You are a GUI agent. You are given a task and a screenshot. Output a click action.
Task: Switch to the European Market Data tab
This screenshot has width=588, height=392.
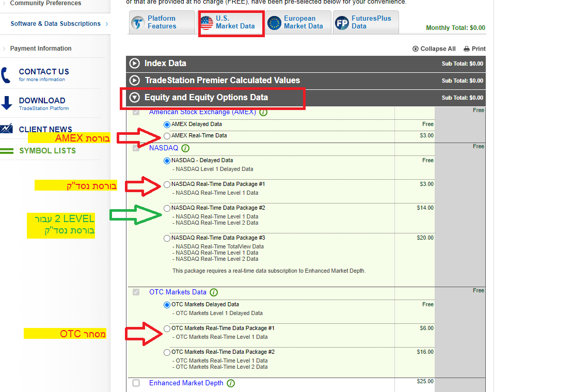(x=298, y=22)
